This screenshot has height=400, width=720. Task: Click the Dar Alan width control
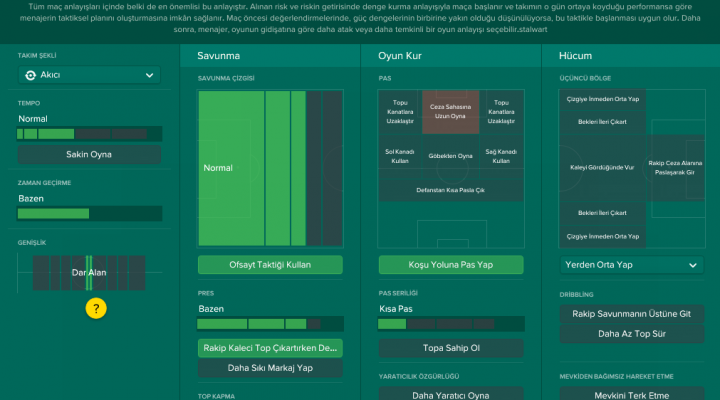[x=89, y=272]
